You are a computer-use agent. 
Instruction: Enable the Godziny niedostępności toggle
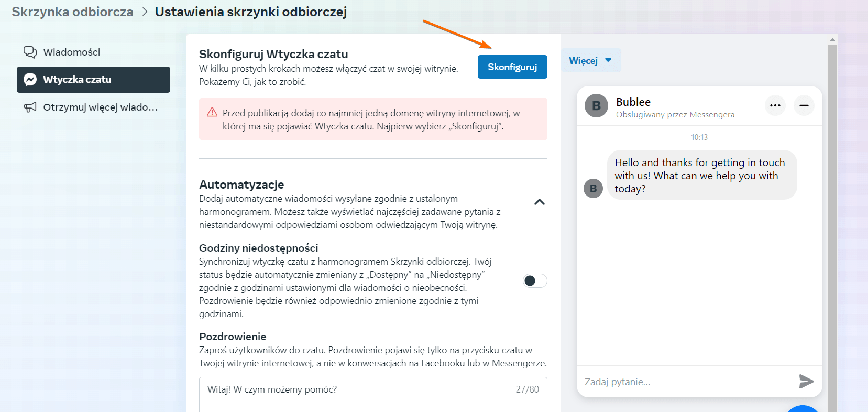point(535,281)
